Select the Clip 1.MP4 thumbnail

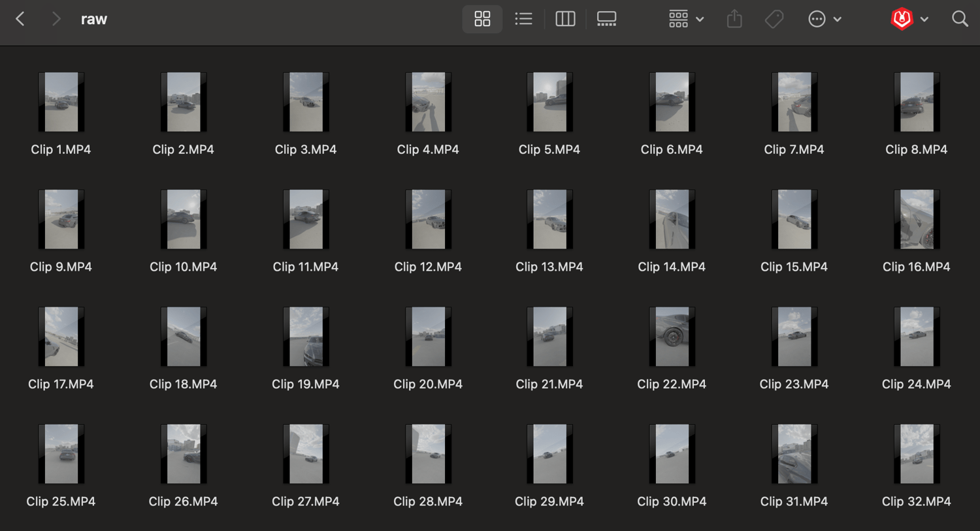pyautogui.click(x=61, y=102)
